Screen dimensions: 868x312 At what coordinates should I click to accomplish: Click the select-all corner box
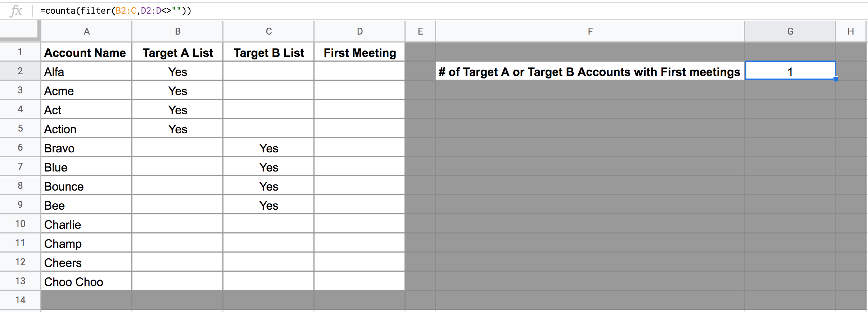click(x=19, y=29)
